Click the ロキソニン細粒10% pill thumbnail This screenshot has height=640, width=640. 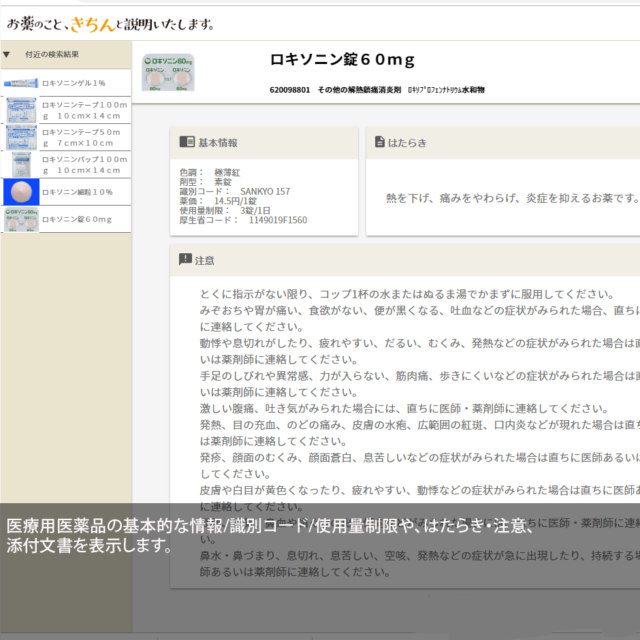point(20,191)
